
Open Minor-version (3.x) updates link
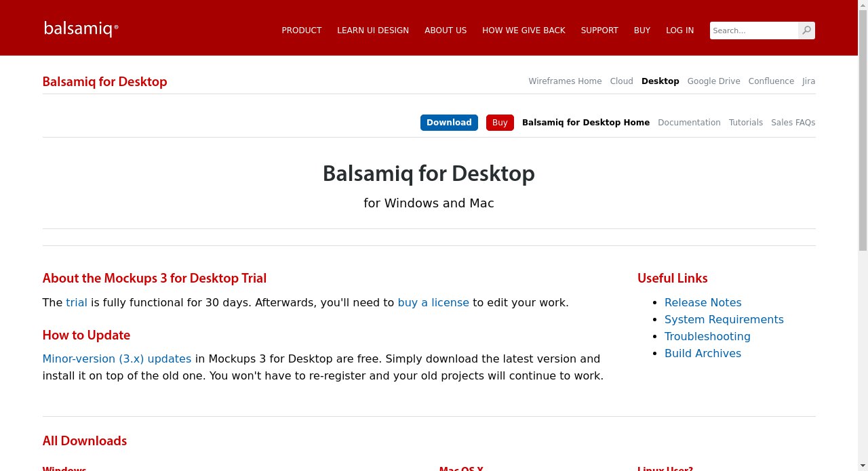click(x=117, y=359)
